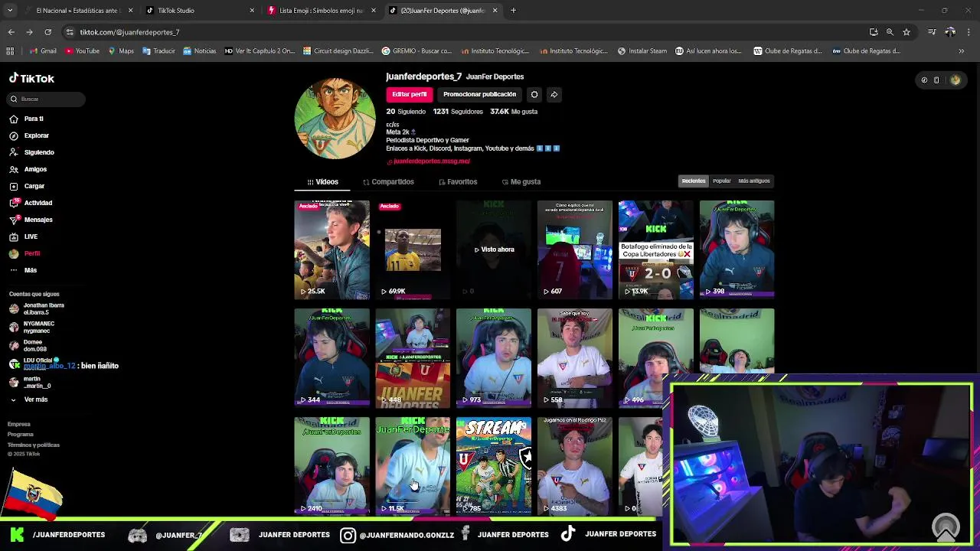Screen dimensions: 980x551
Task: Open STREAM video with 785 views
Action: [x=494, y=465]
